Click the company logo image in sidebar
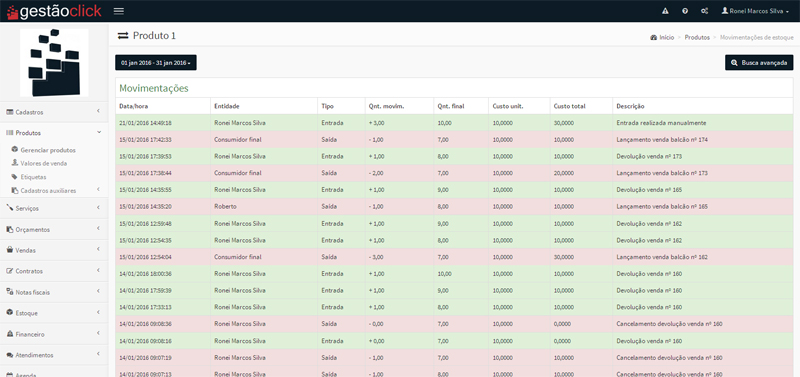The height and width of the screenshot is (377, 800). point(54,63)
